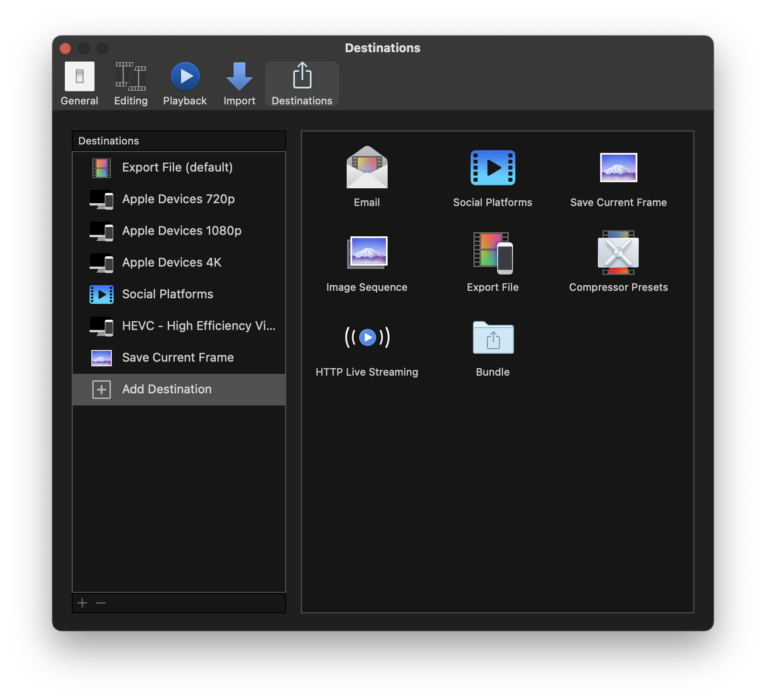
Task: Select the Social Platforms icon in the right grid
Action: (492, 168)
